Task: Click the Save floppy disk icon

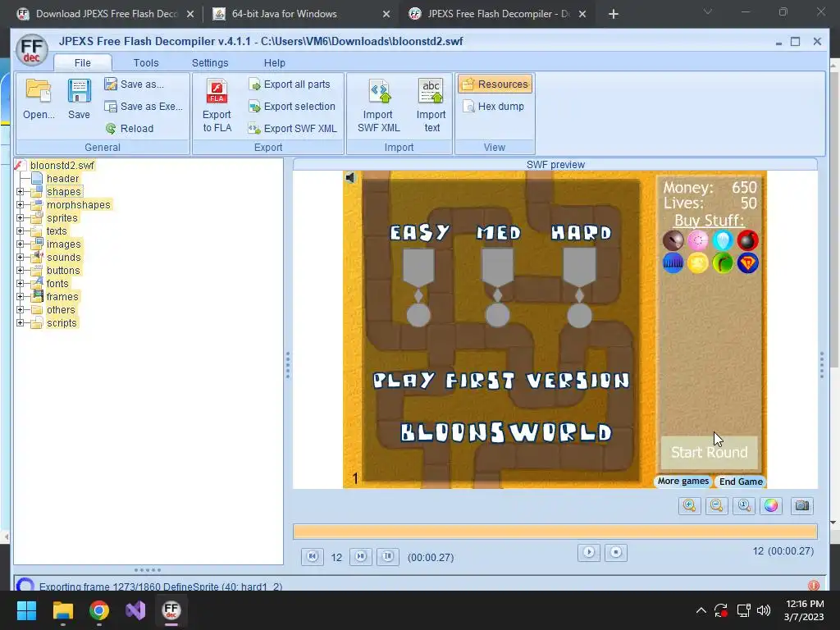Action: (79, 99)
